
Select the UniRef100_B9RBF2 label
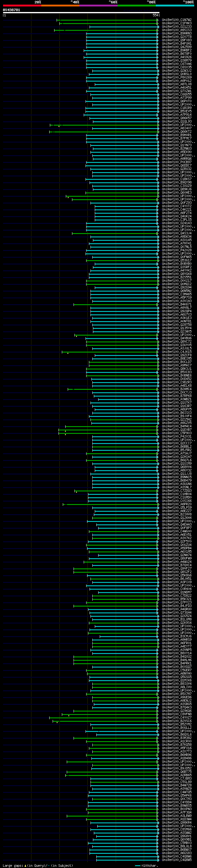pyautogui.click(x=176, y=50)
